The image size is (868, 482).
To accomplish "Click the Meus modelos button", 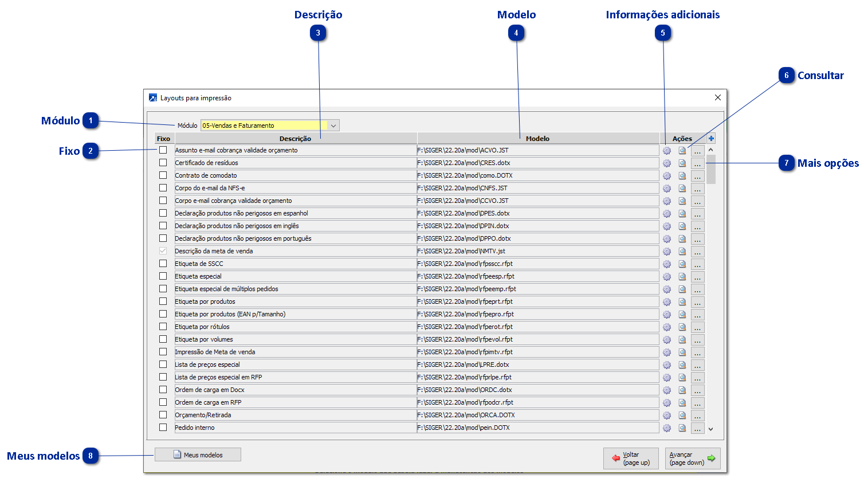I will point(198,454).
